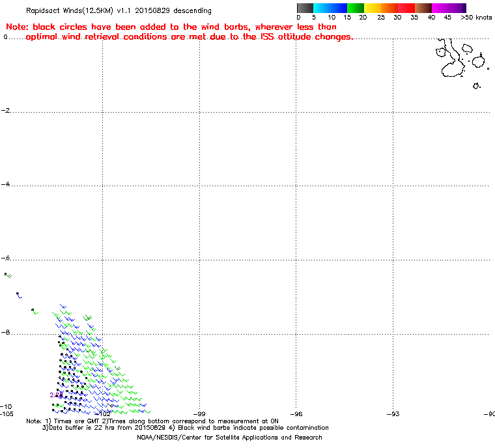Image resolution: width=495 pixels, height=448 pixels.
Task: Click the gray 0-5 knots color band
Action: point(305,8)
